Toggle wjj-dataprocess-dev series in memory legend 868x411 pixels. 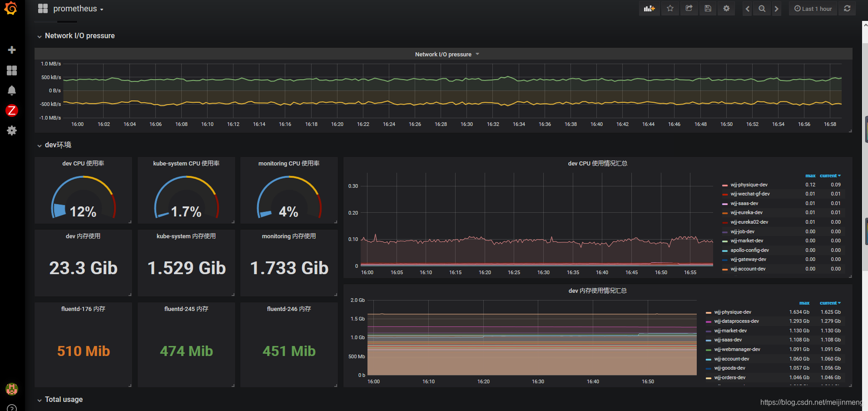736,321
